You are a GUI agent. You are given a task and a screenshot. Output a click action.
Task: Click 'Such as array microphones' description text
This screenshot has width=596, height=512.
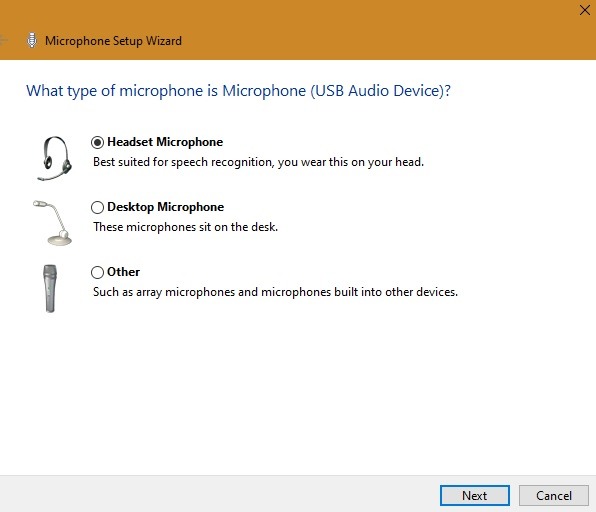pyautogui.click(x=275, y=292)
